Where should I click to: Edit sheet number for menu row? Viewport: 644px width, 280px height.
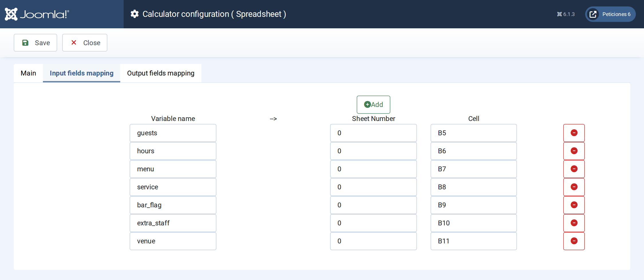point(374,169)
